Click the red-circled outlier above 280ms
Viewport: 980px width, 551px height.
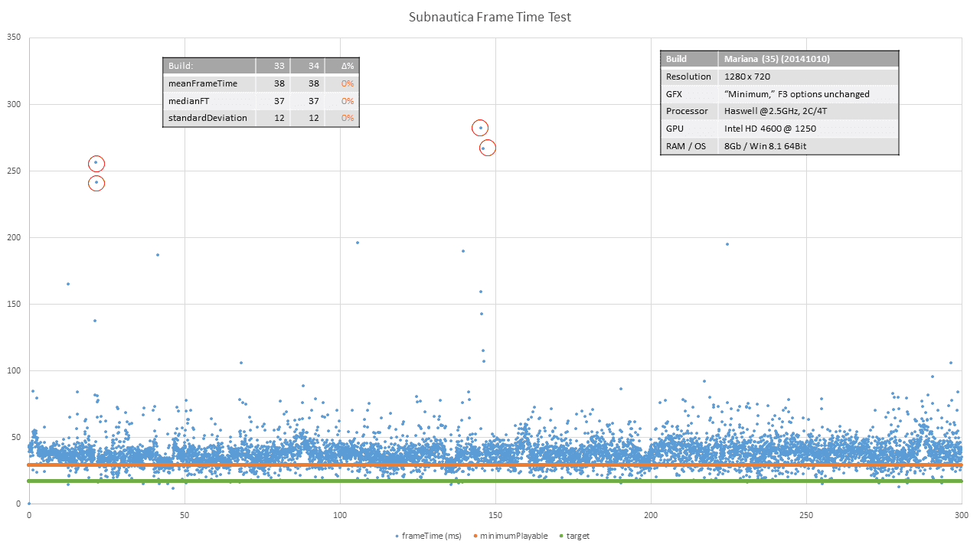tap(479, 128)
